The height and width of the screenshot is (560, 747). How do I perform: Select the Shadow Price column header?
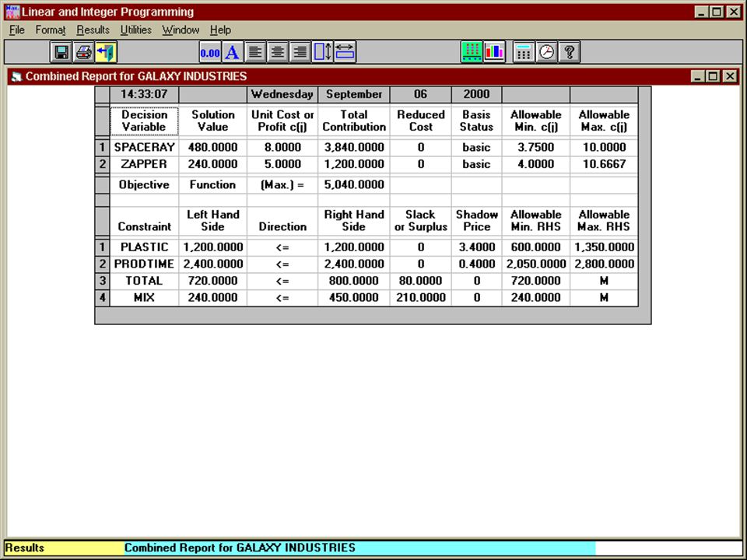tap(476, 221)
